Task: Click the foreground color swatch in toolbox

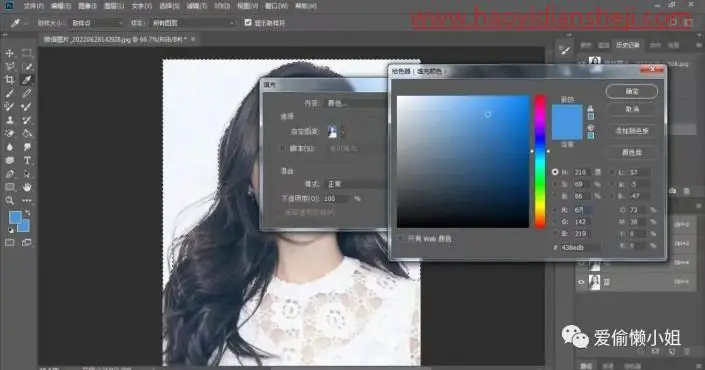Action: click(15, 218)
